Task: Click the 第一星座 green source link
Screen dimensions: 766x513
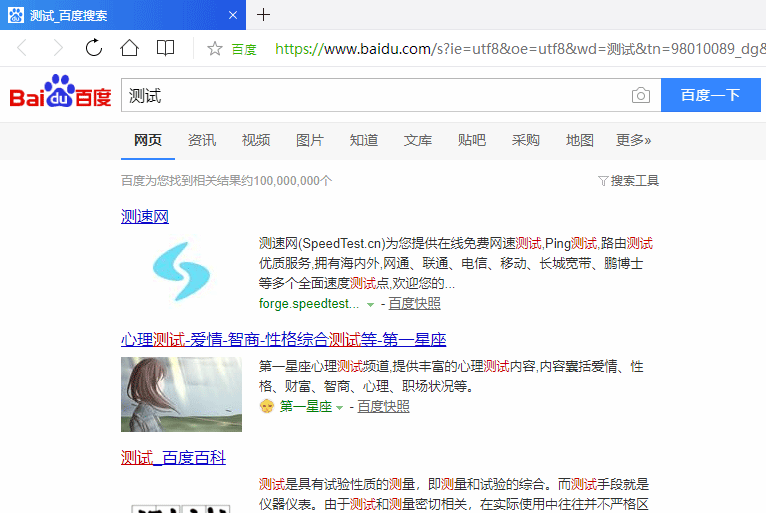Action: pyautogui.click(x=306, y=406)
